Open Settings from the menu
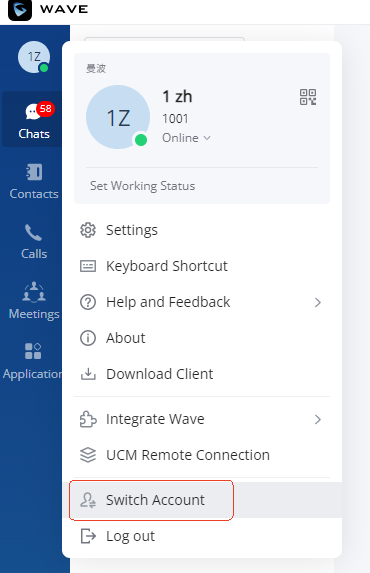Image resolution: width=370 pixels, height=573 pixels. (x=202, y=230)
